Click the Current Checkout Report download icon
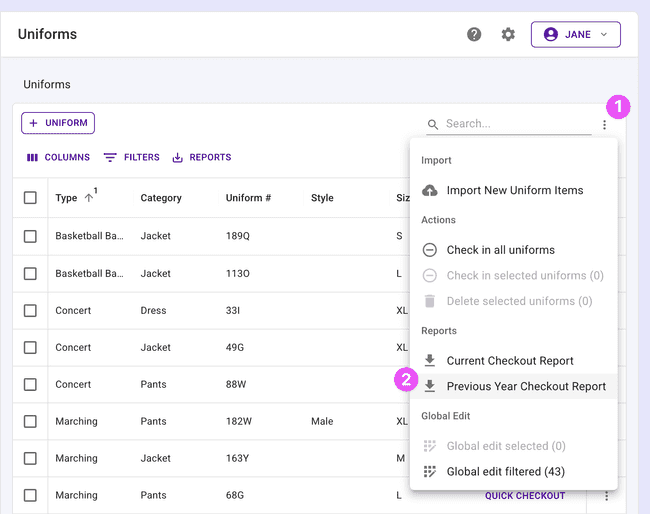Viewport: 650px width, 514px height. (x=430, y=361)
